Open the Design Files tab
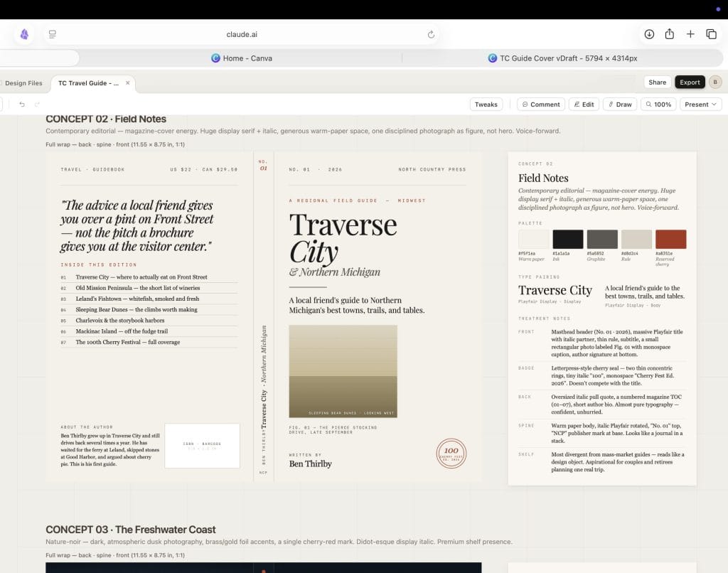The image size is (728, 573). click(23, 83)
